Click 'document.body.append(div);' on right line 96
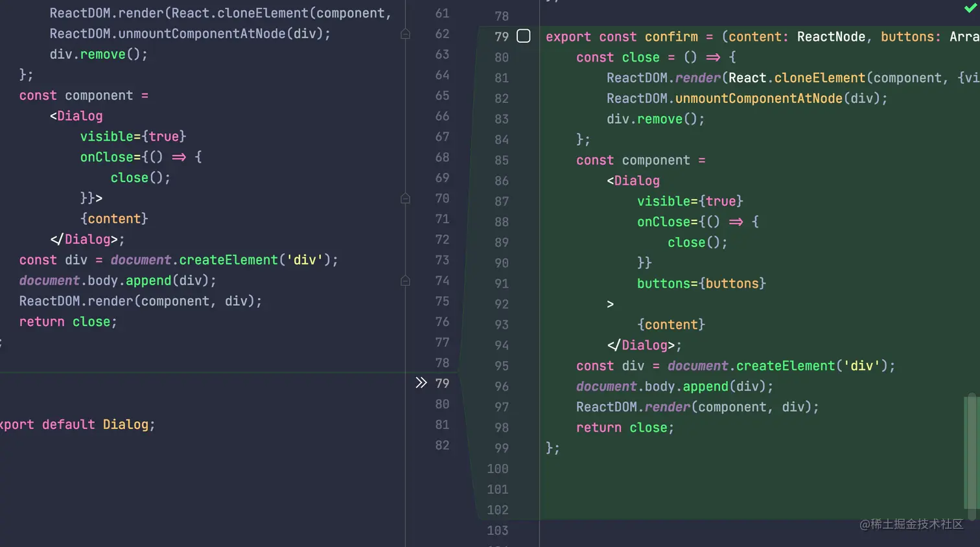The width and height of the screenshot is (980, 547). [675, 386]
